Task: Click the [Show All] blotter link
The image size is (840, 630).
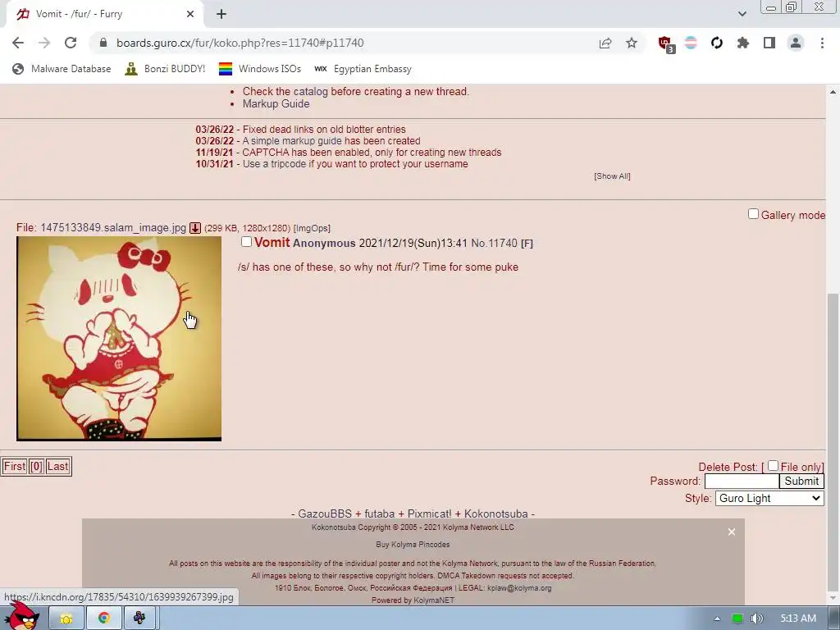Action: click(612, 176)
